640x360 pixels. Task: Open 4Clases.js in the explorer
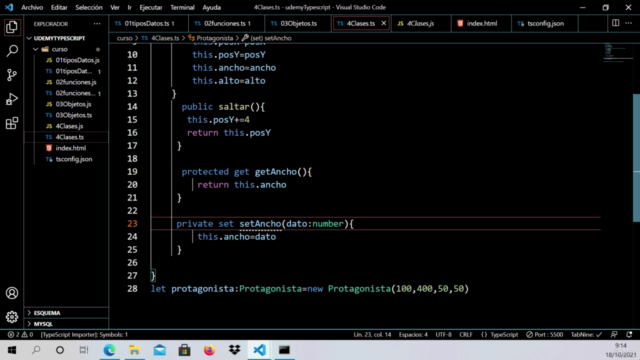(69, 126)
